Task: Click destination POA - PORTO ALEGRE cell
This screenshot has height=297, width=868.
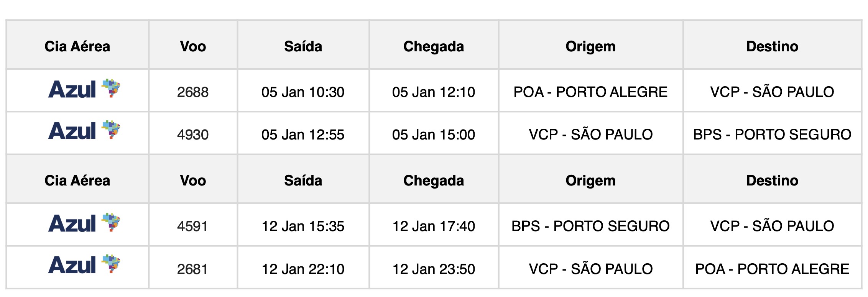Action: coord(772,269)
